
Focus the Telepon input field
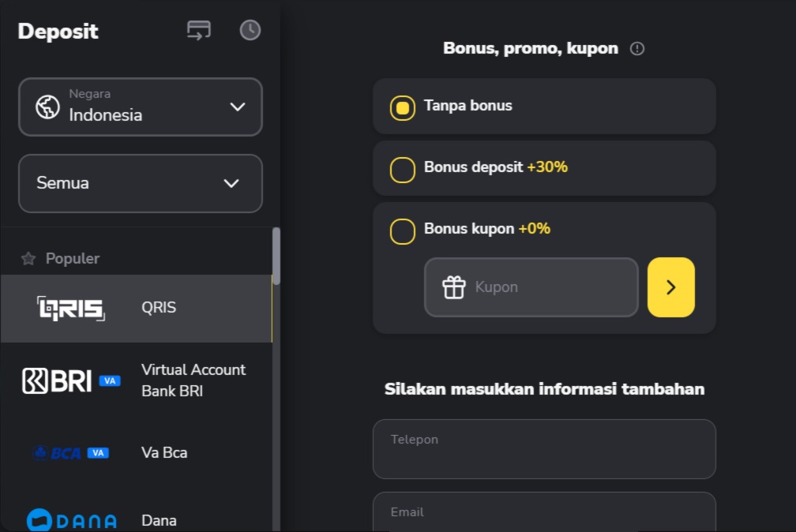click(544, 449)
